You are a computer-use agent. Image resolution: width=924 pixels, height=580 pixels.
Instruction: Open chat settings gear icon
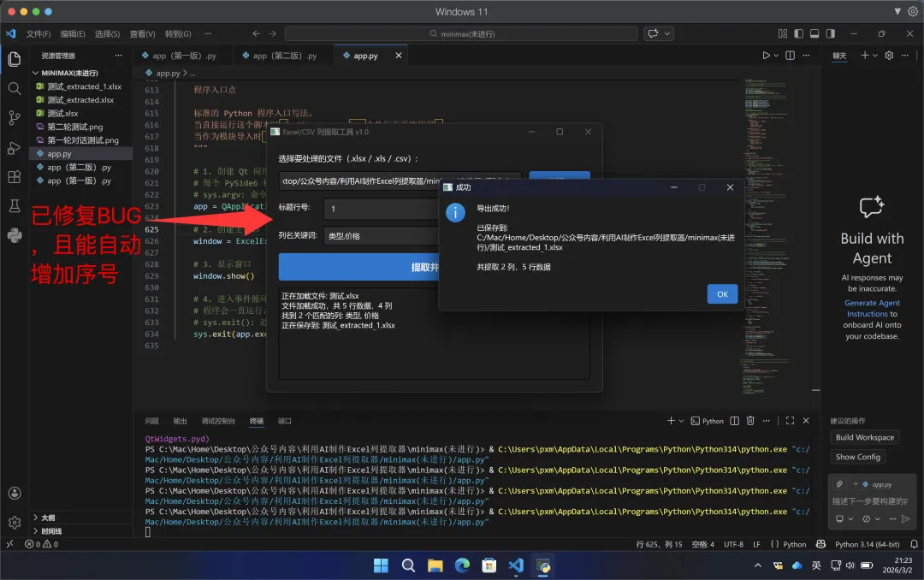pos(889,56)
